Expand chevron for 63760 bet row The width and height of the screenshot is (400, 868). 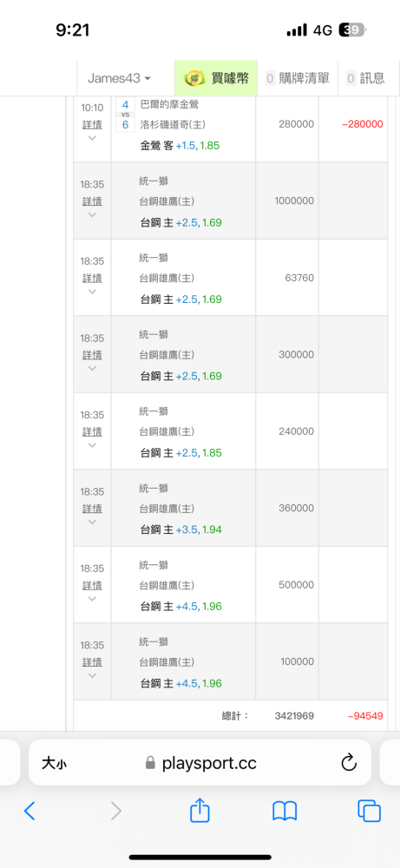coord(92,291)
